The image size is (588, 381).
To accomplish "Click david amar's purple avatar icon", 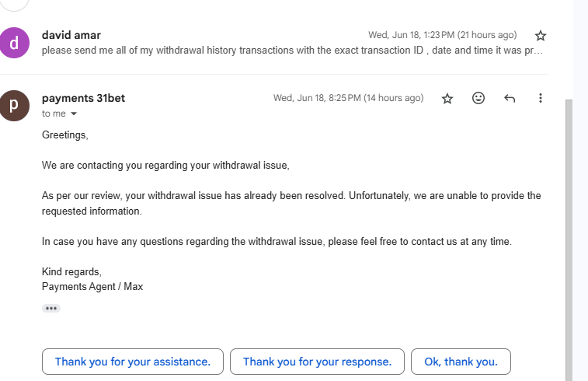I will point(14,43).
